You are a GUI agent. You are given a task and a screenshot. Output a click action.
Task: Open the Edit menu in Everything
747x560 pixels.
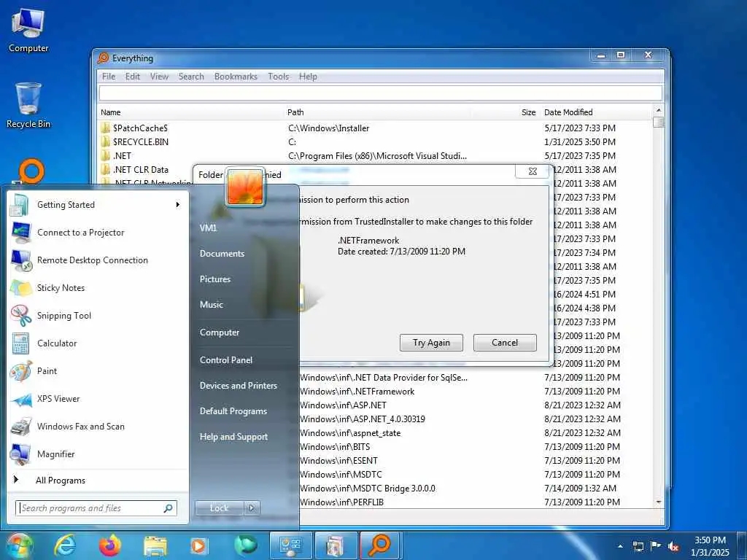133,77
